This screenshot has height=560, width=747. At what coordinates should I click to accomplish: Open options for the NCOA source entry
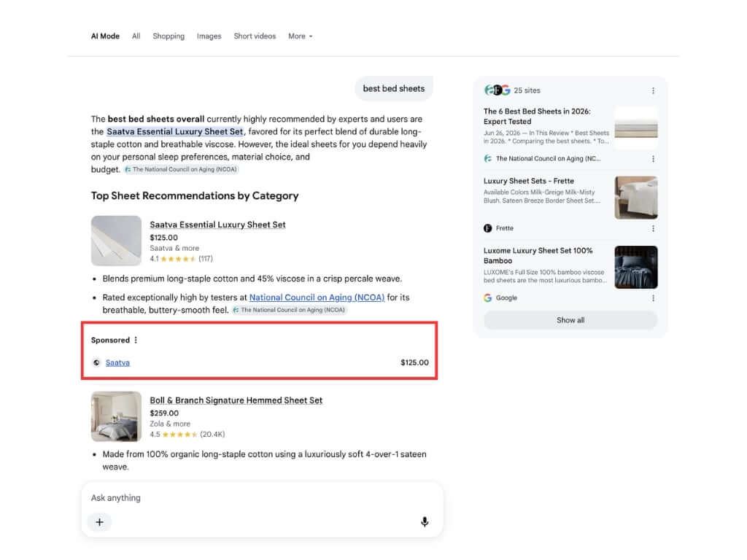click(x=653, y=159)
